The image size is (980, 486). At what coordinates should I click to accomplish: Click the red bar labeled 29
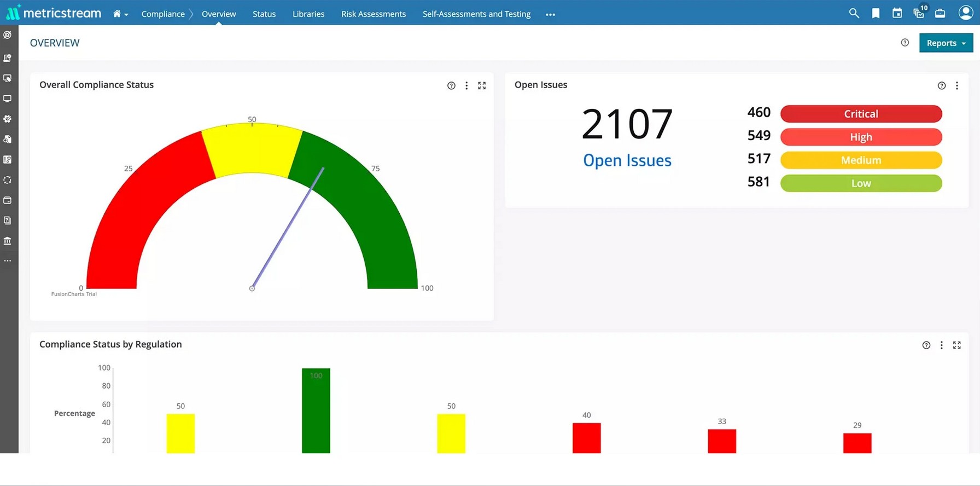tap(857, 443)
